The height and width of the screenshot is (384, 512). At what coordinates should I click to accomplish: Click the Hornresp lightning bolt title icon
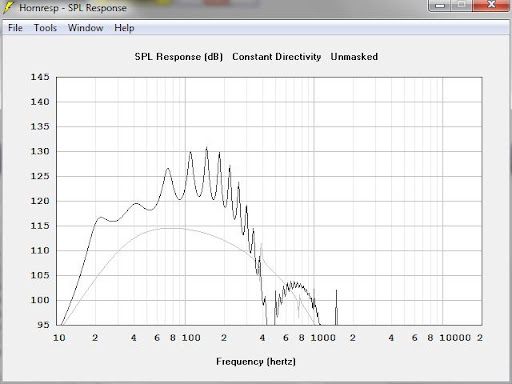pos(9,7)
